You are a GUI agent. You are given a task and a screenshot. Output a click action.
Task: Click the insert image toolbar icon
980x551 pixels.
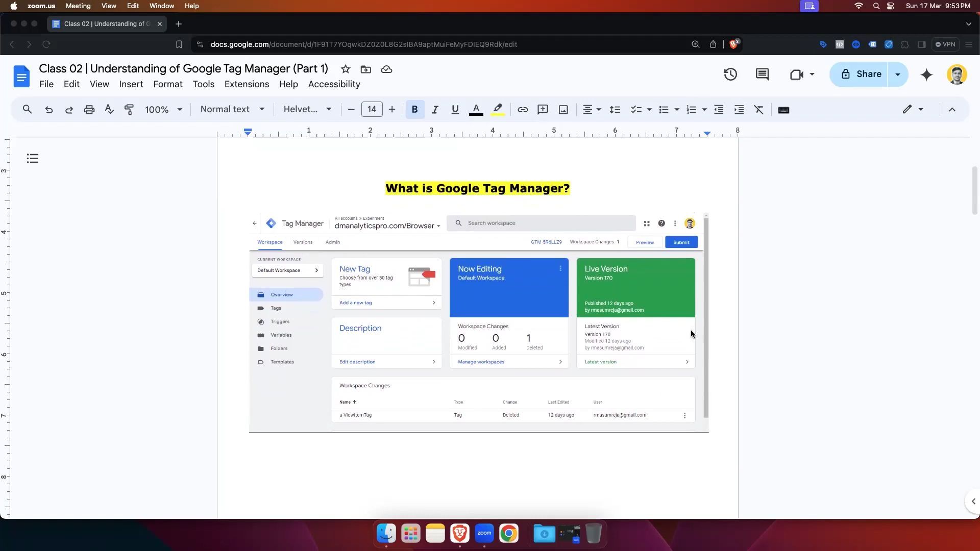tap(563, 110)
